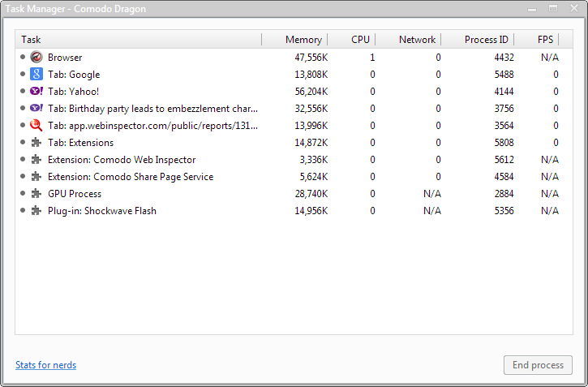Maximize the Task Manager window

click(x=553, y=8)
